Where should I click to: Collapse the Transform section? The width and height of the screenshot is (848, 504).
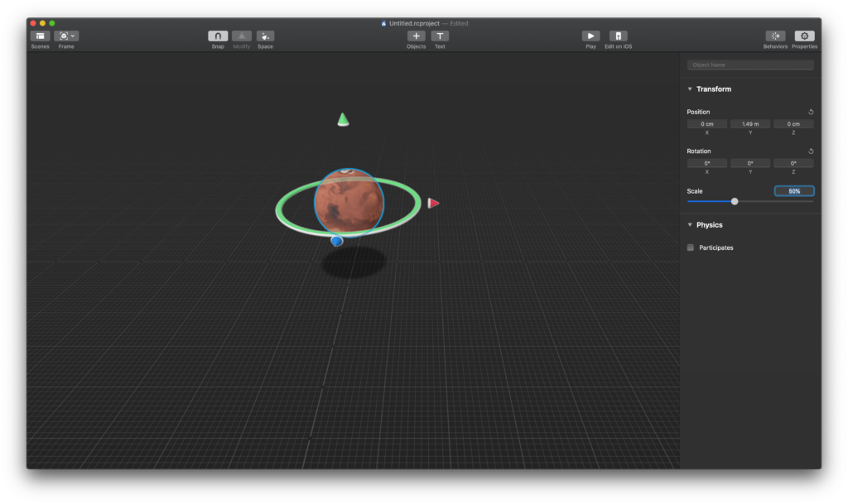click(690, 89)
